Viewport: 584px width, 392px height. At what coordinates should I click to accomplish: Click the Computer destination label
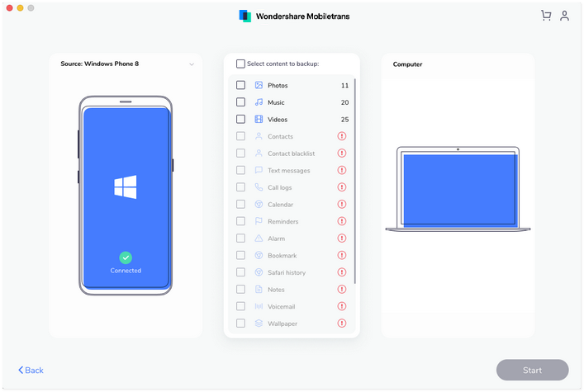point(407,64)
